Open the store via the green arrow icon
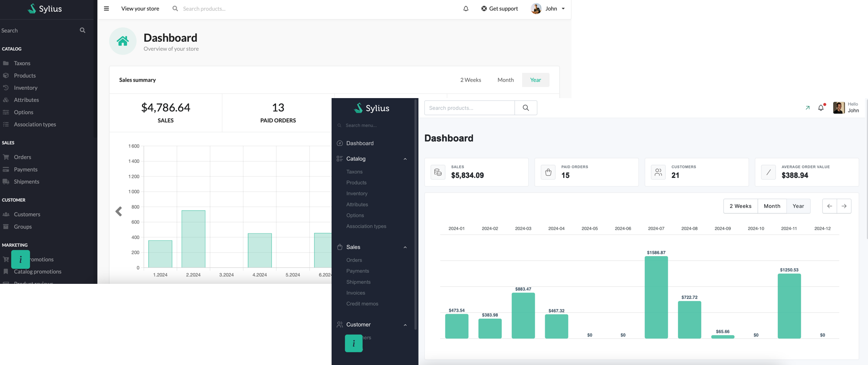Screen dimensions: 868x365 808,108
